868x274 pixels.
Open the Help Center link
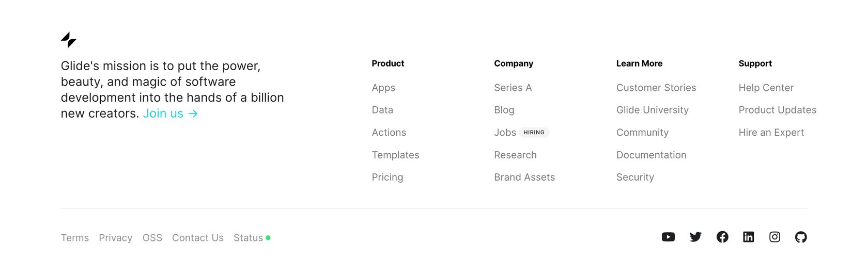coord(766,88)
